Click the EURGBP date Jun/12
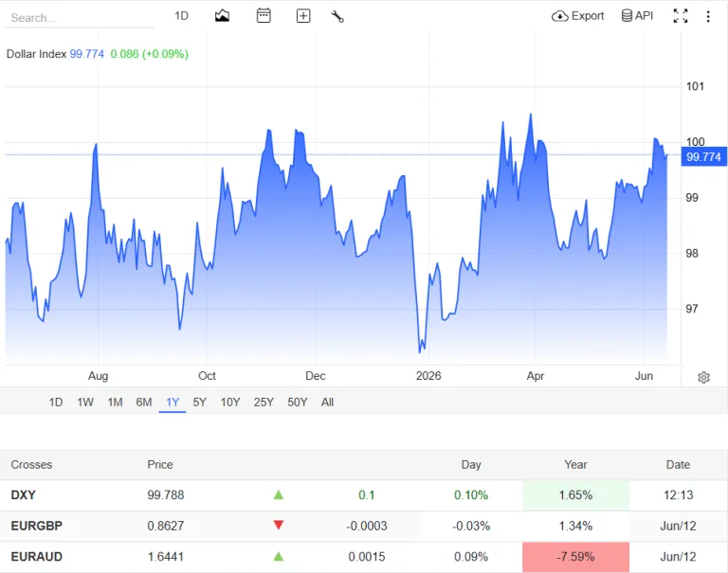Screen dimensions: 728x573 [679, 526]
